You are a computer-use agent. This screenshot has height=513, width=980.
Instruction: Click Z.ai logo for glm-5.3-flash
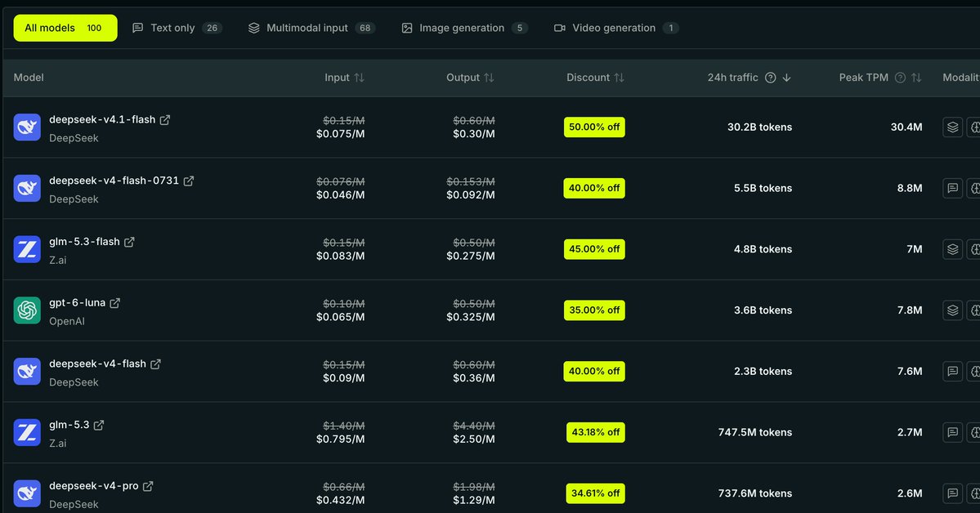point(27,249)
